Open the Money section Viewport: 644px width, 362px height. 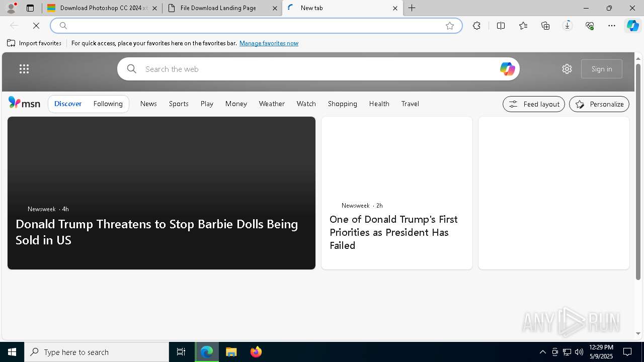point(236,104)
